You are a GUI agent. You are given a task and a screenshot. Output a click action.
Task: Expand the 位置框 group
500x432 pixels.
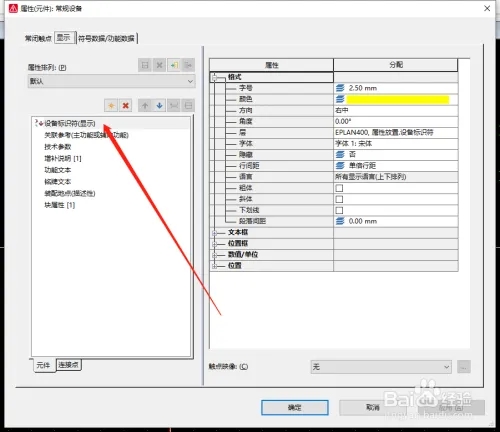pos(215,244)
